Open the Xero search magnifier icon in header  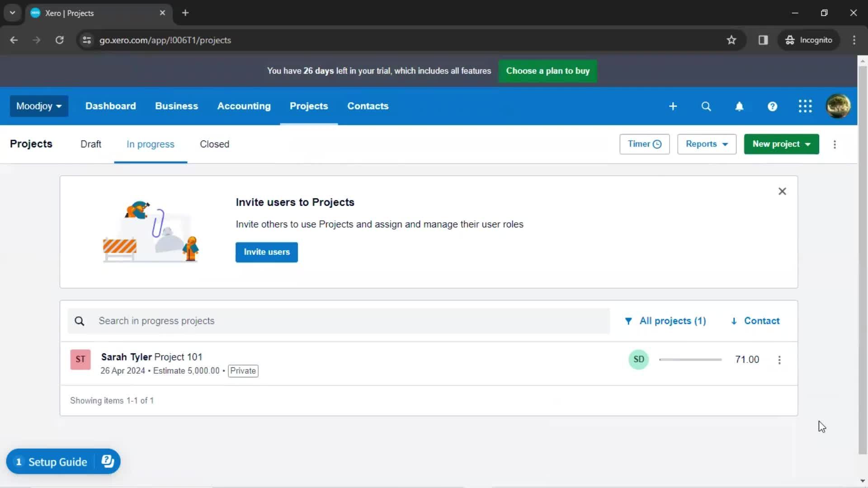point(706,106)
